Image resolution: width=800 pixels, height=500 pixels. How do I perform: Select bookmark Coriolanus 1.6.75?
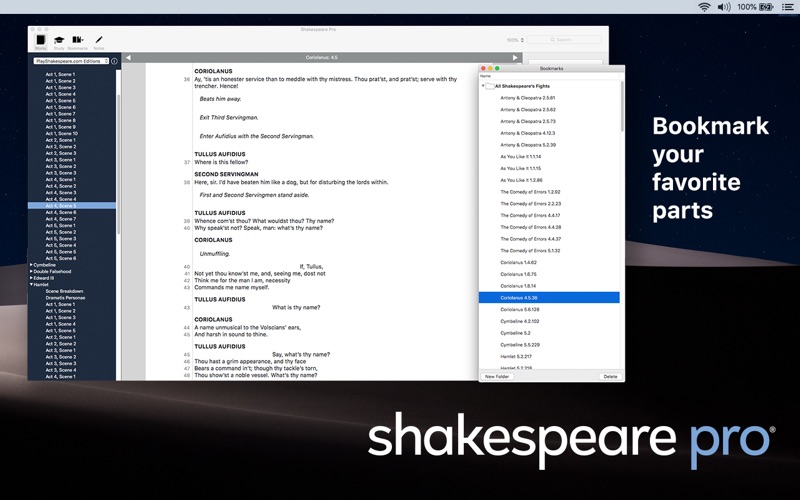[x=518, y=274]
